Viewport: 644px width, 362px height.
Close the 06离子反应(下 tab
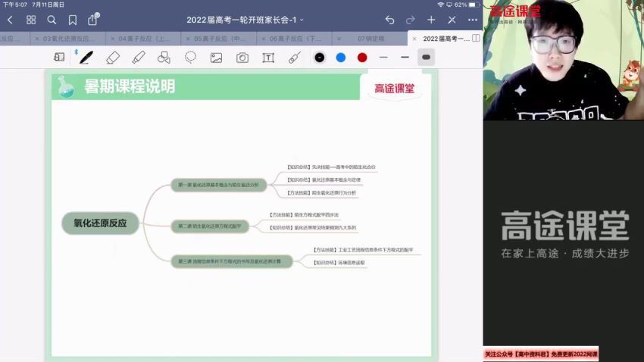[263, 39]
